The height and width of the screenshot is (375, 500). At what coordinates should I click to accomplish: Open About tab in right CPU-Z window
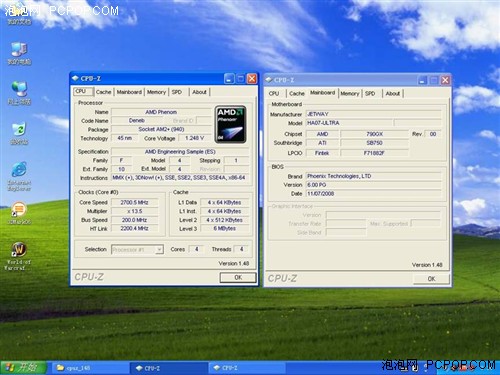tap(393, 94)
